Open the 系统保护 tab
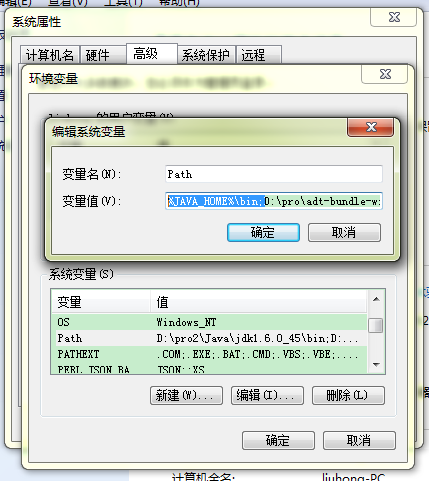The height and width of the screenshot is (481, 429). click(x=206, y=55)
